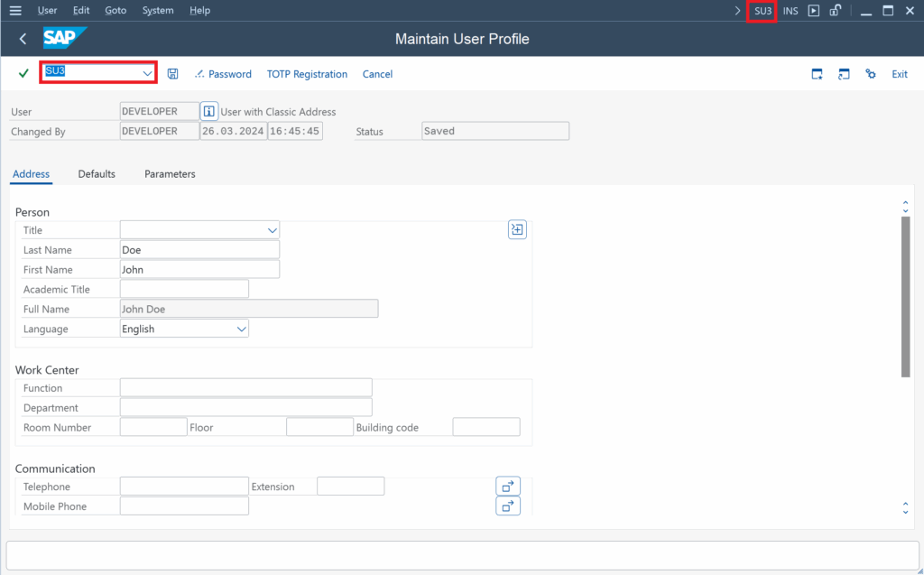Open the hamburger menu icon
The width and height of the screenshot is (924, 575).
pos(15,11)
